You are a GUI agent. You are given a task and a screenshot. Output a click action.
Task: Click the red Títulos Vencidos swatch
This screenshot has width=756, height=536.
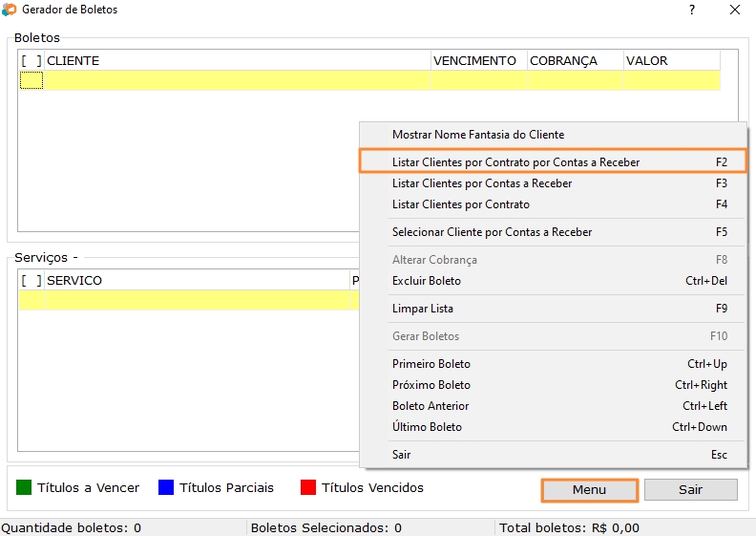coord(308,488)
